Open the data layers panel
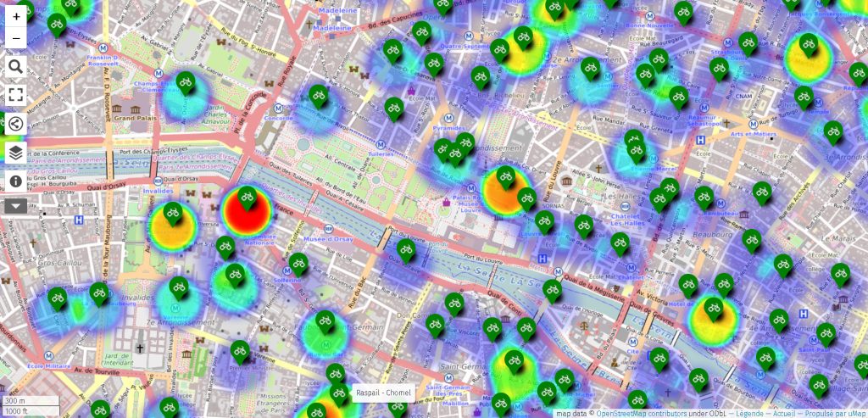868x418 pixels. [16, 153]
